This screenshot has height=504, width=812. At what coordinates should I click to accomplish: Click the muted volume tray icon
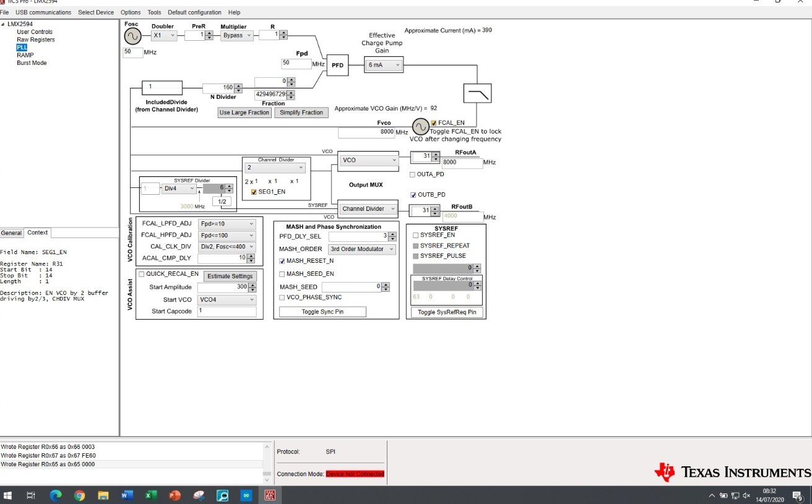pyautogui.click(x=746, y=495)
